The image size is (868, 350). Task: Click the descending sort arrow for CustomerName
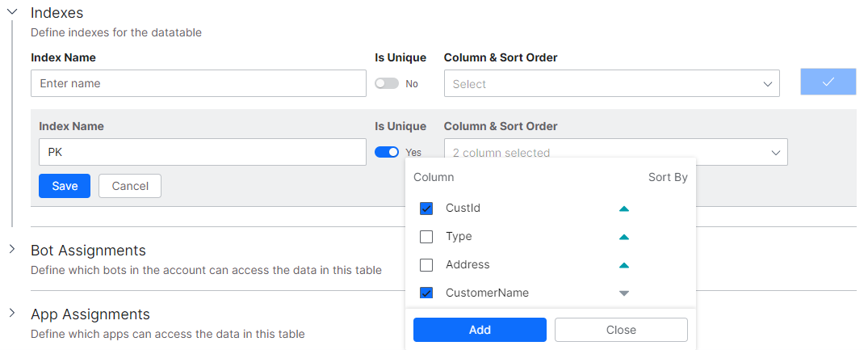[x=623, y=293]
